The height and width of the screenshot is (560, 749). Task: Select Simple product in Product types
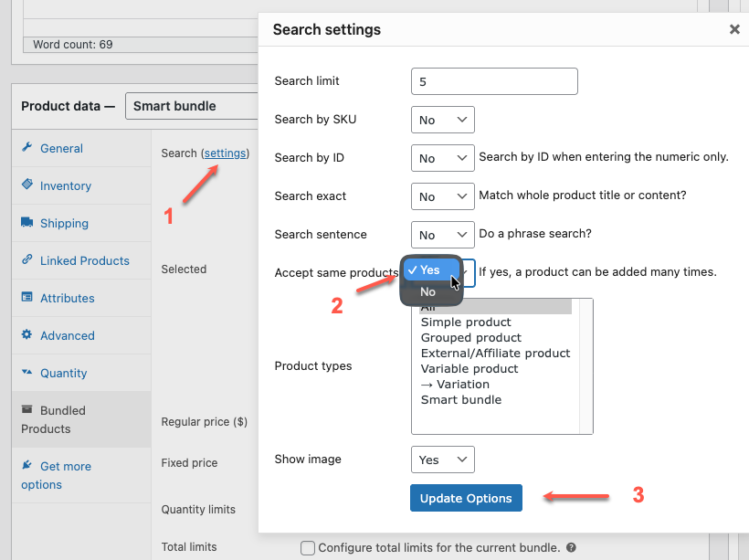pyautogui.click(x=495, y=322)
